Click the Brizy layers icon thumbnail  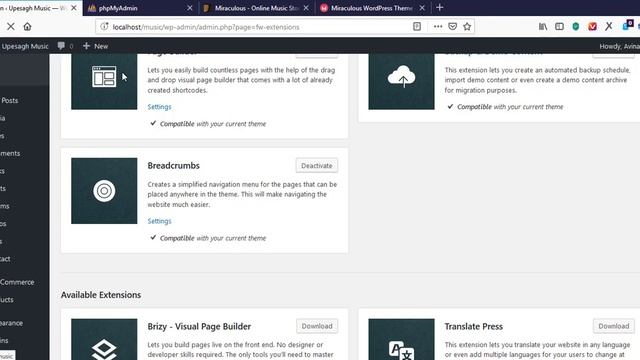(104, 339)
